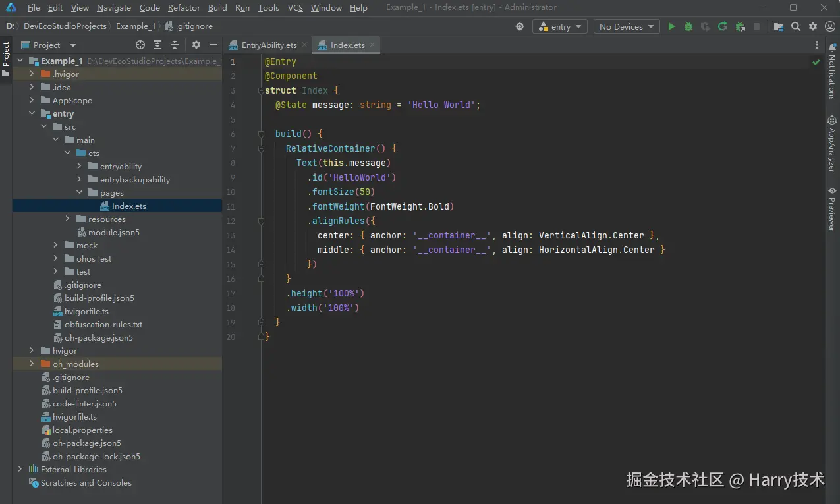This screenshot has width=840, height=504.
Task: Run the app with the green play icon
Action: pos(671,26)
